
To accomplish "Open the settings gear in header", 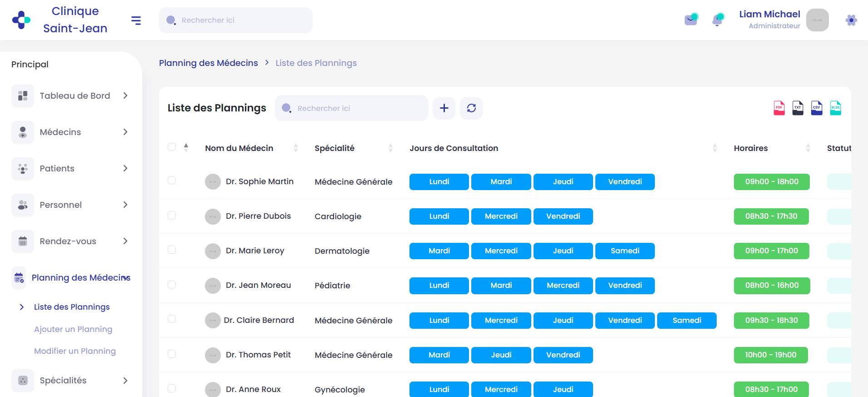I will click(x=851, y=20).
